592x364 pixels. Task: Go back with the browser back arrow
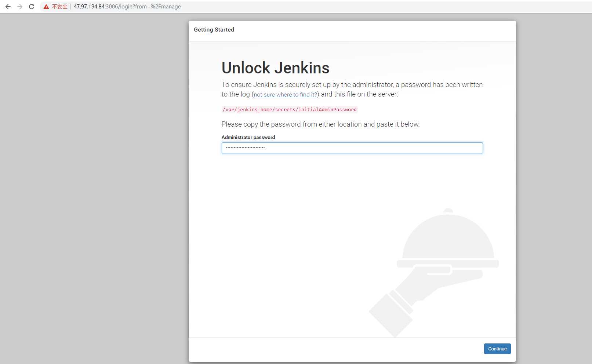click(x=8, y=7)
